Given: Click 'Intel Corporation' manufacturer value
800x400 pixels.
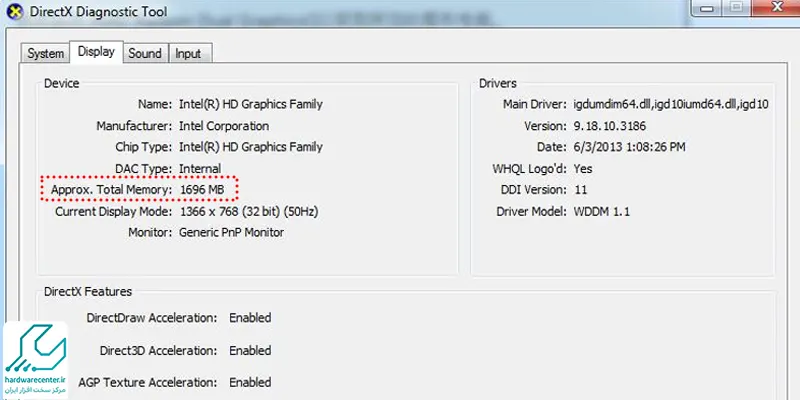Looking at the screenshot, I should click(224, 126).
